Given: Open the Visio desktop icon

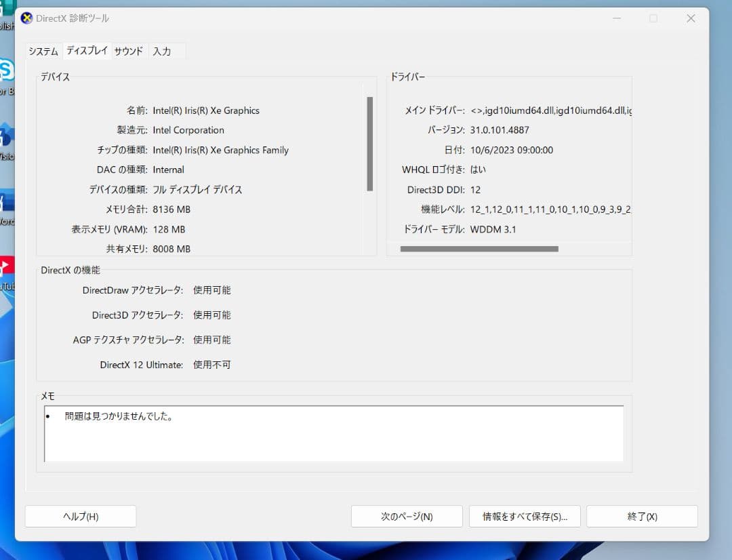Looking at the screenshot, I should point(5,139).
